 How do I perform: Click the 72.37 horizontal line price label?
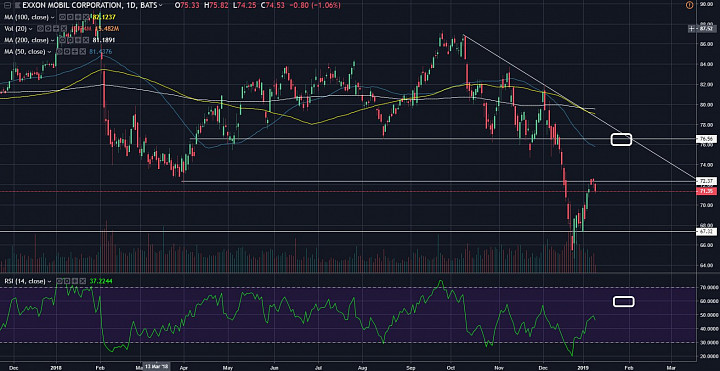click(x=706, y=180)
